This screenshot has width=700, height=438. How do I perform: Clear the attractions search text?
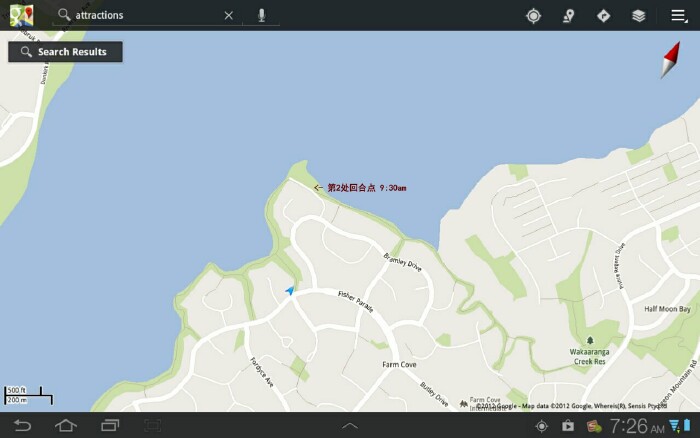coord(229,16)
